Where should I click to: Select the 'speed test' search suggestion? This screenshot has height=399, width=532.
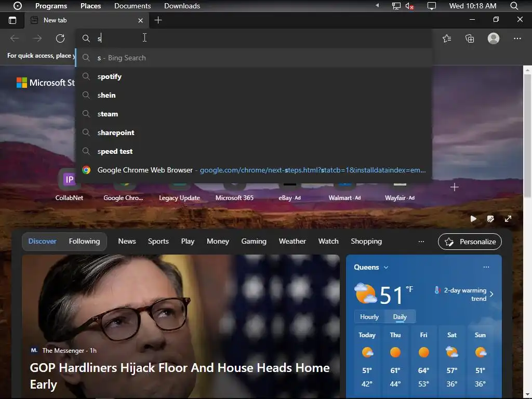(x=254, y=151)
